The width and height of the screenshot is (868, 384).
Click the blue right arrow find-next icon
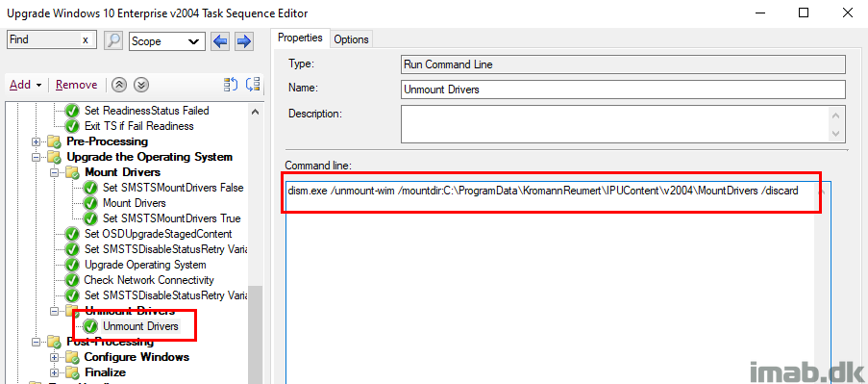click(243, 41)
